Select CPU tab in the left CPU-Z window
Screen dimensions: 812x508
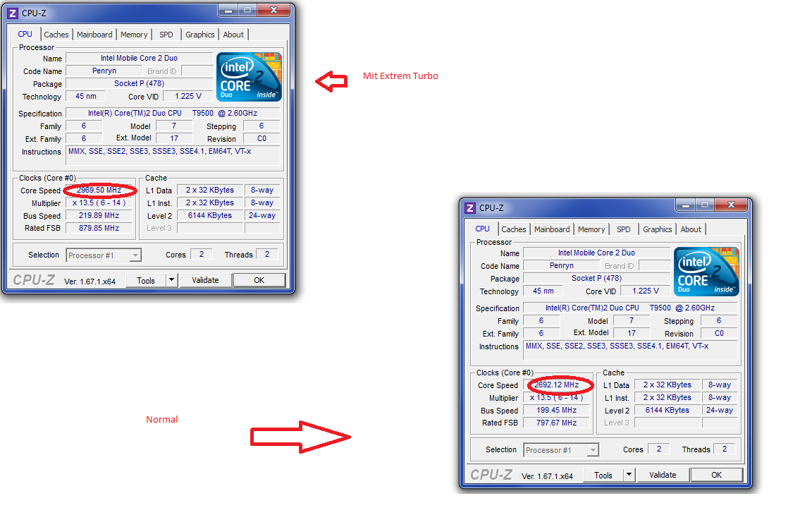tap(25, 34)
